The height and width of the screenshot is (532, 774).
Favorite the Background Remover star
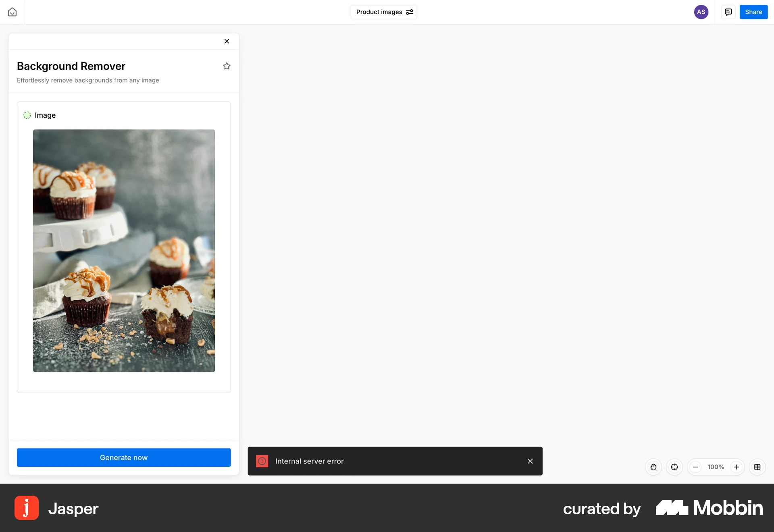click(227, 66)
